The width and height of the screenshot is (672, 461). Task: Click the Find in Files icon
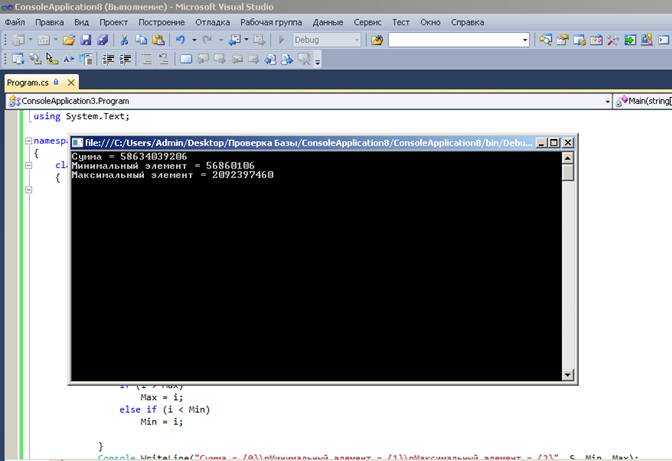[377, 40]
